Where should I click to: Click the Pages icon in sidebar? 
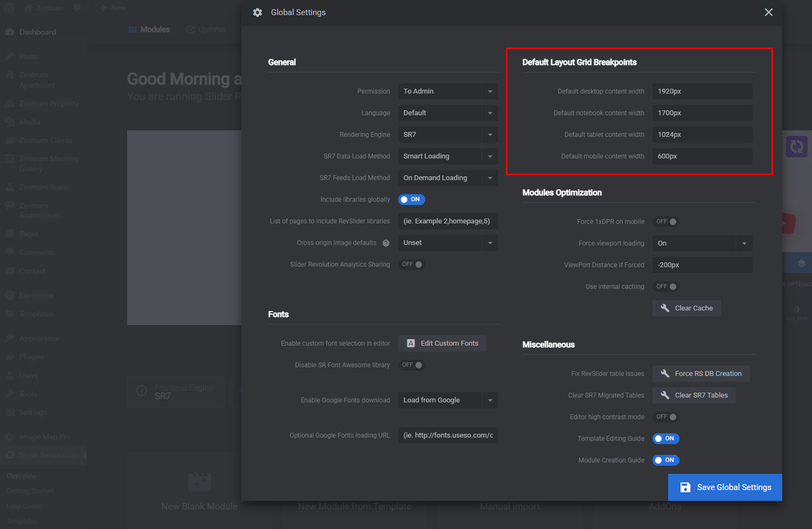click(10, 234)
